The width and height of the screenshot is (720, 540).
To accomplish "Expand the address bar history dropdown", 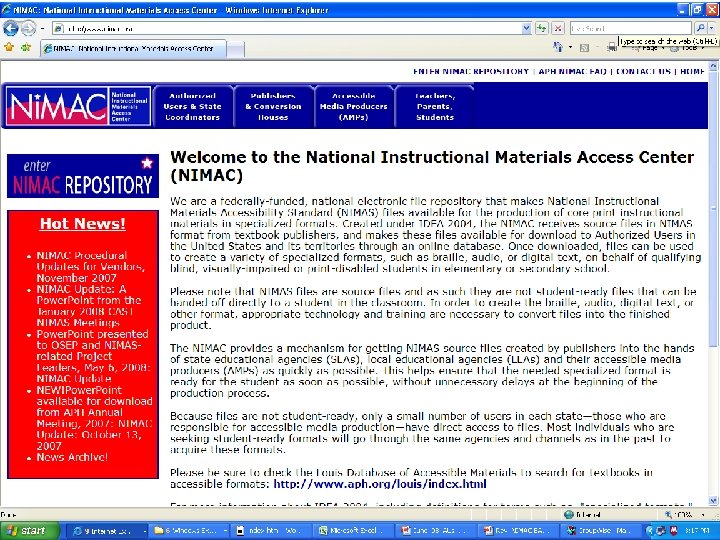I will point(527,28).
